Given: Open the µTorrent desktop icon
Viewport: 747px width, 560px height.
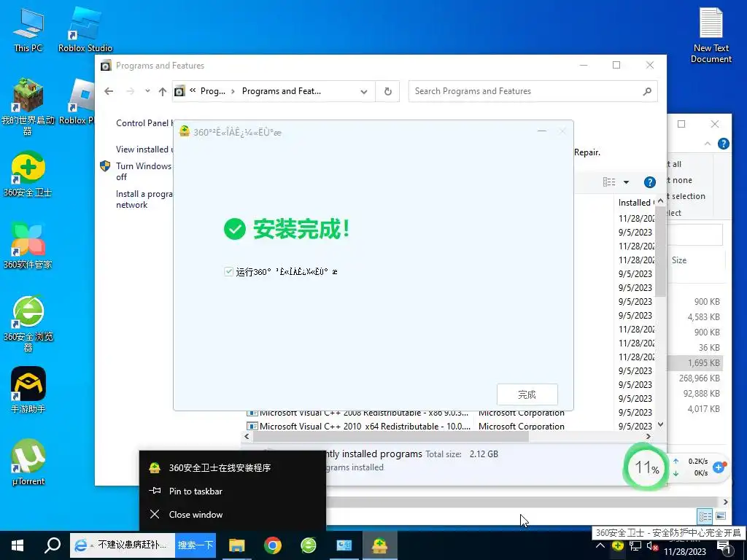Looking at the screenshot, I should pyautogui.click(x=28, y=462).
